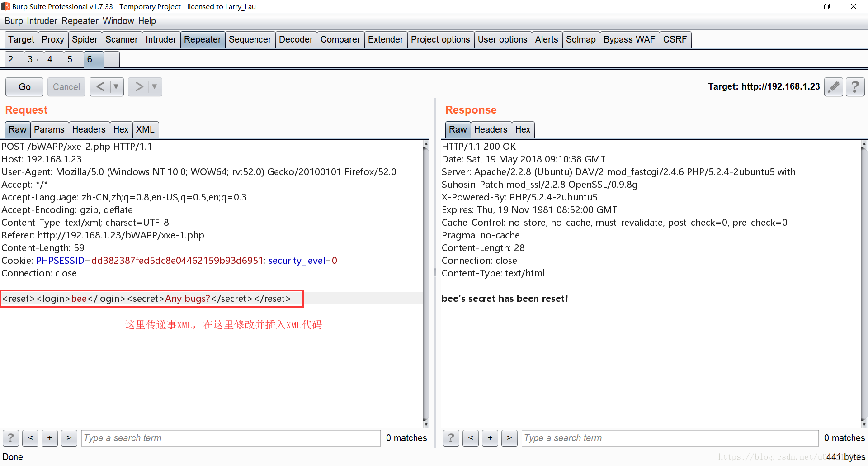The height and width of the screenshot is (466, 868).
Task: View response Headers tab
Action: [491, 129]
